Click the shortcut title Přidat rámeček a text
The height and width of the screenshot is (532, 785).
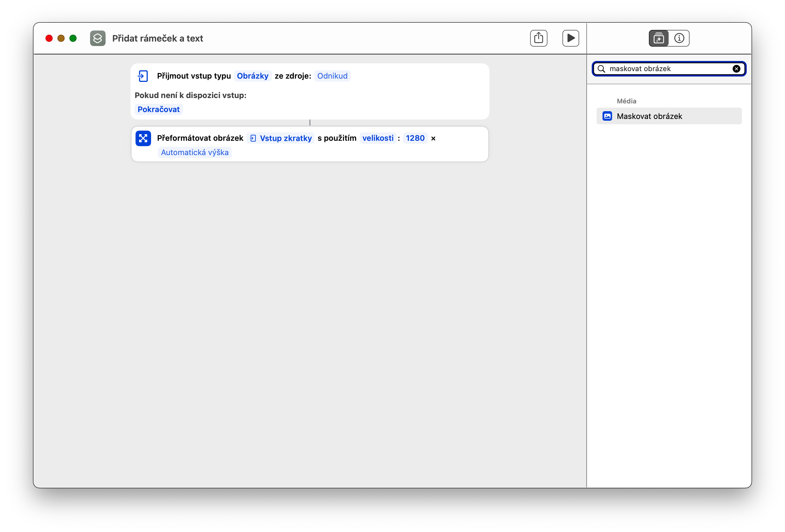(x=157, y=39)
